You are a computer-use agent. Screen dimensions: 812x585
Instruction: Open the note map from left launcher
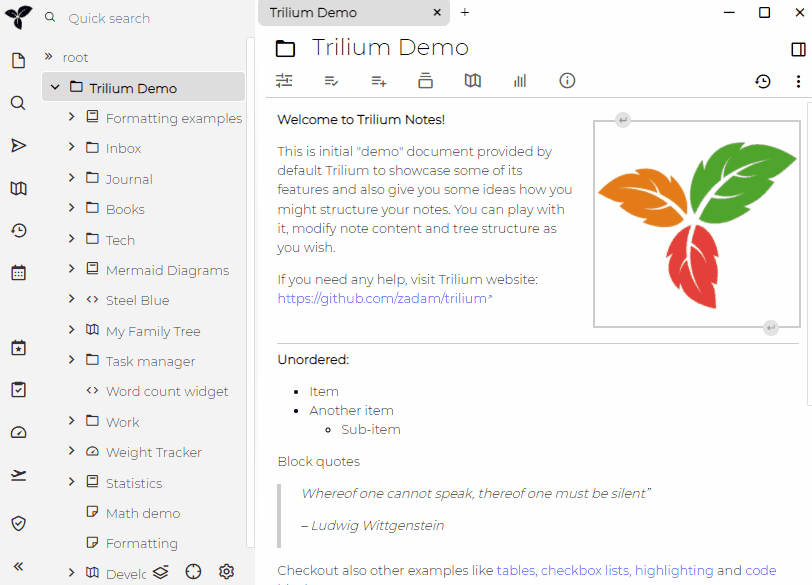(x=18, y=189)
